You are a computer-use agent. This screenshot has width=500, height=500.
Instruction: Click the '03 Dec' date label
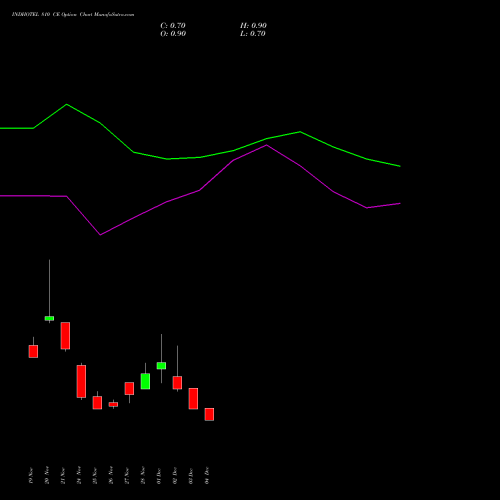[191, 476]
